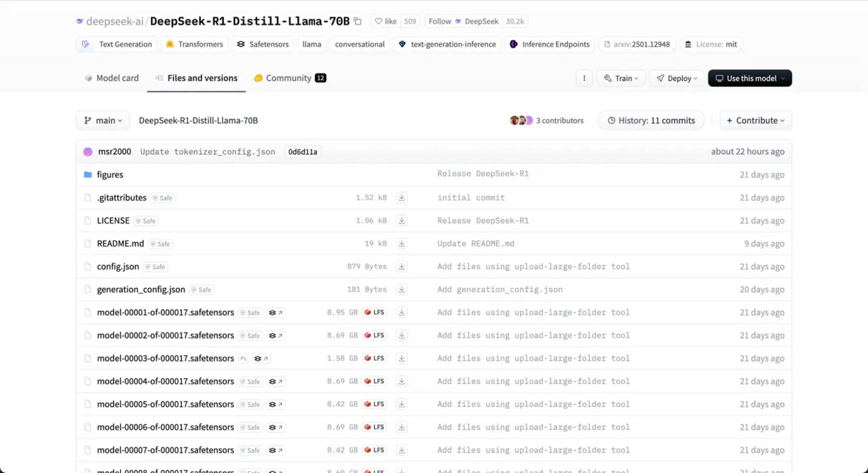Open the Contribute dropdown
This screenshot has width=868, height=473.
[755, 121]
